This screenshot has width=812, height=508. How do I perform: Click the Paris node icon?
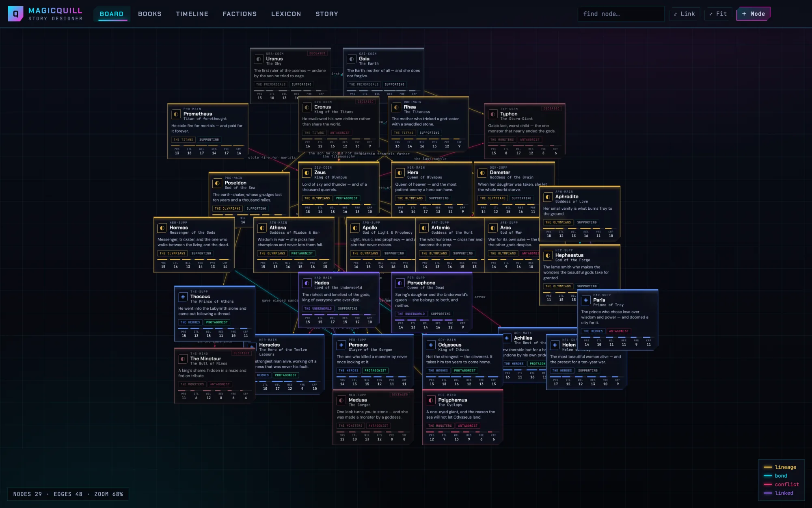(586, 300)
